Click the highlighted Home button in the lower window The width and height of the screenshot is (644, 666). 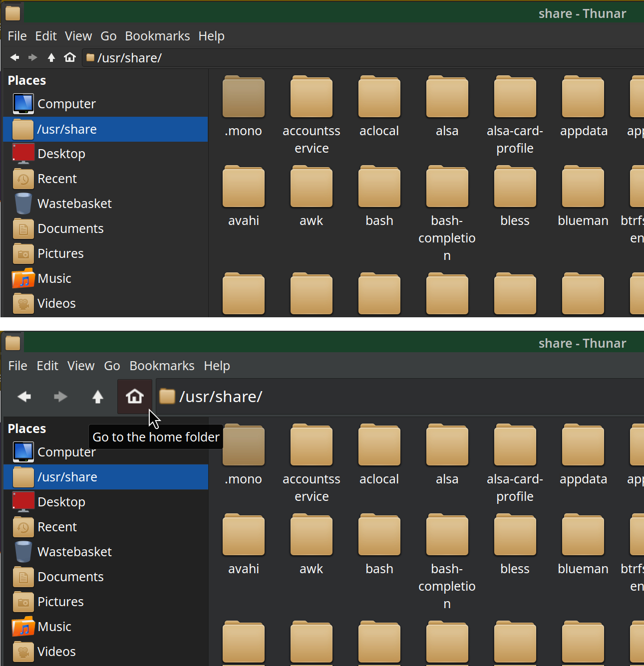point(135,397)
